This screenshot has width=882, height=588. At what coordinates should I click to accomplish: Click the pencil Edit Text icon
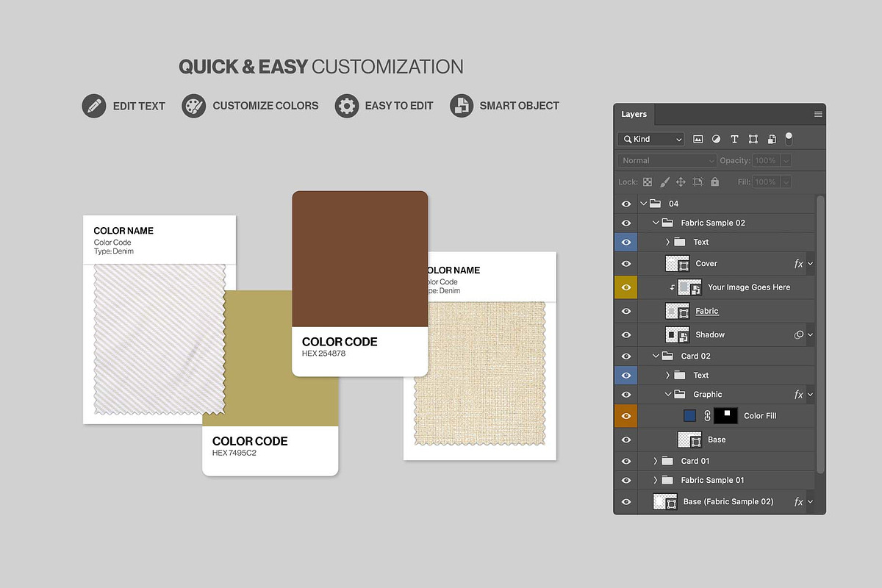click(x=93, y=106)
